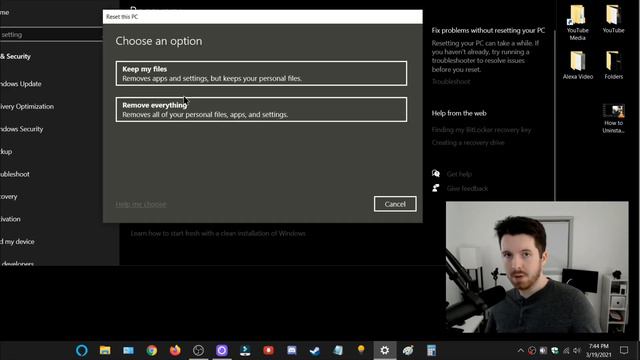The width and height of the screenshot is (640, 360).
Task: Open the Calculator from taskbar
Action: click(431, 350)
